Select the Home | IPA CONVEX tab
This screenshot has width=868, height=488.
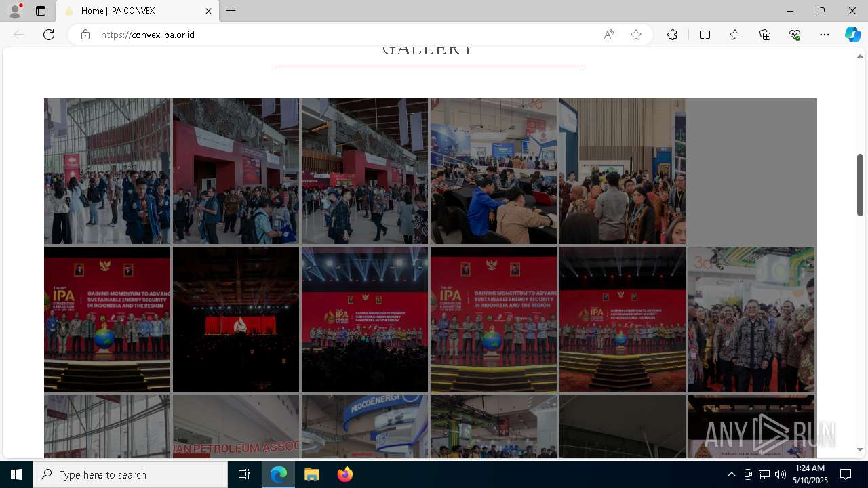(x=138, y=11)
